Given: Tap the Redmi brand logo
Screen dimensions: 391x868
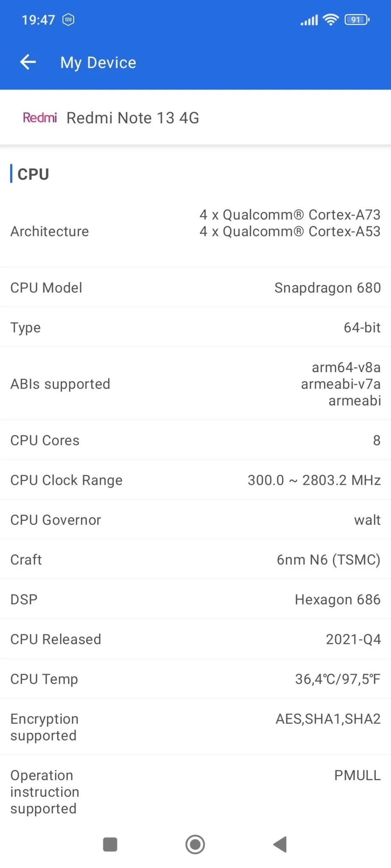Looking at the screenshot, I should pos(39,118).
